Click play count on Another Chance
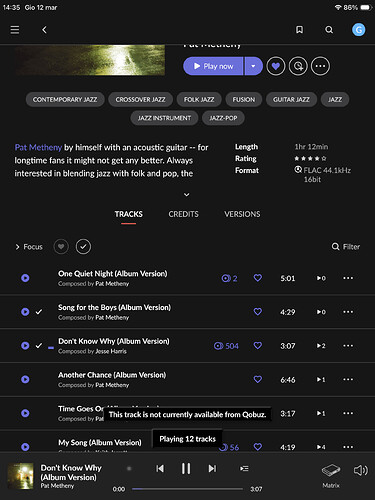Image resolution: width=375 pixels, height=500 pixels. (321, 379)
